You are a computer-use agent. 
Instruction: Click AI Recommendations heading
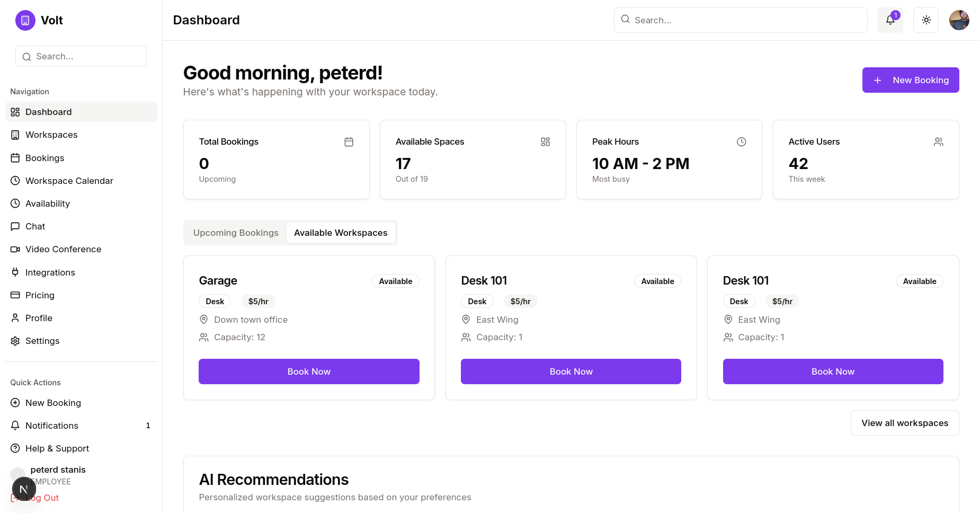(x=274, y=480)
